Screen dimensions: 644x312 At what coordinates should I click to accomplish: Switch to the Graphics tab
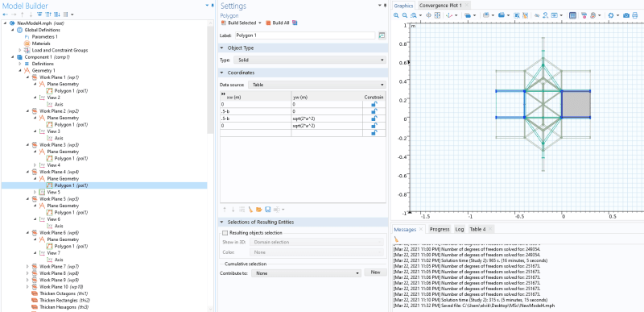pyautogui.click(x=404, y=6)
